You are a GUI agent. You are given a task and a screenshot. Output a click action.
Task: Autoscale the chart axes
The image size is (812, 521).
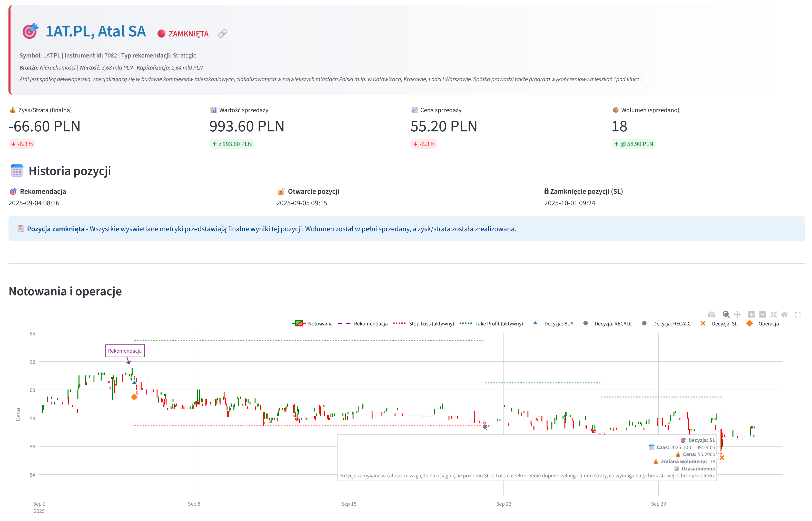[774, 314]
